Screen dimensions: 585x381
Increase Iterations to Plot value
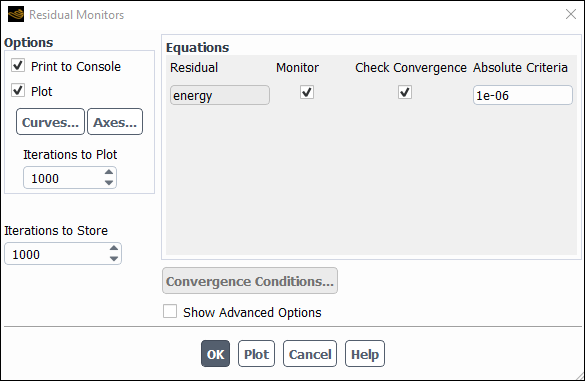[x=109, y=172]
